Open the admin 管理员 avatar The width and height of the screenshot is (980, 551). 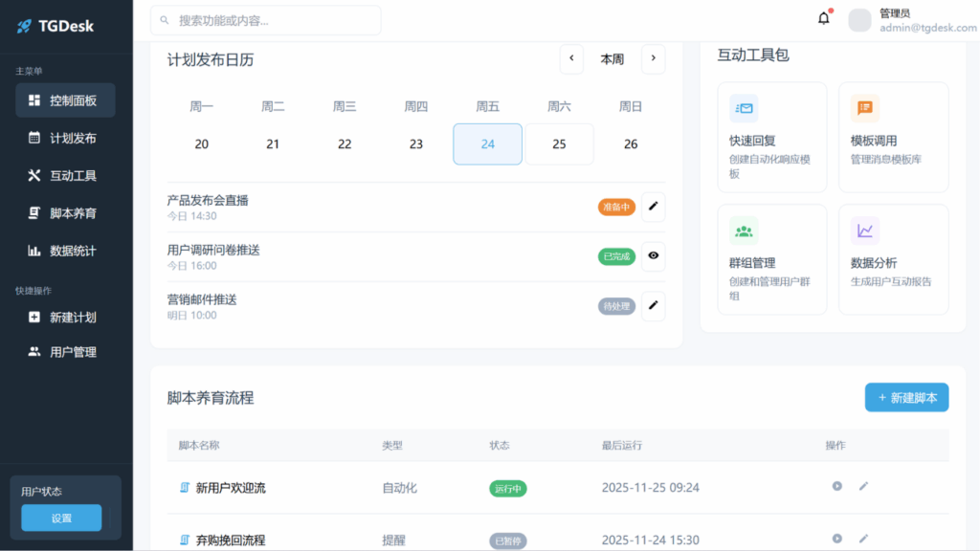point(858,20)
